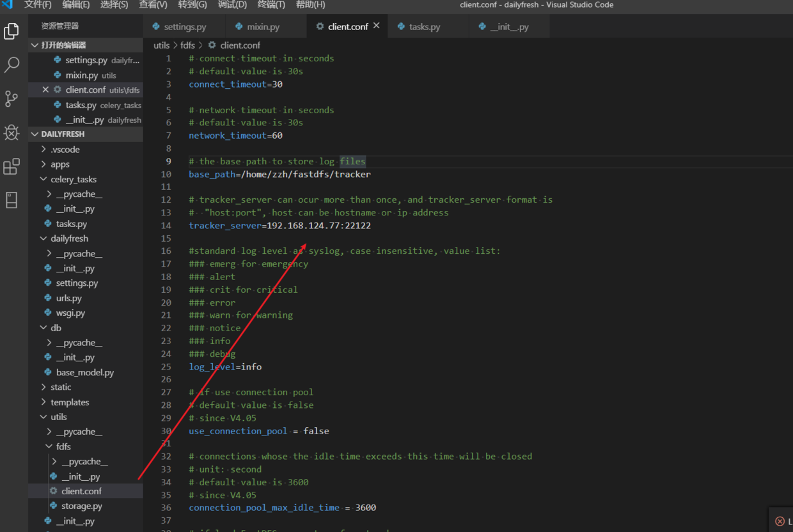Open base_model.py in the file tree
The width and height of the screenshot is (793, 532).
coord(86,372)
